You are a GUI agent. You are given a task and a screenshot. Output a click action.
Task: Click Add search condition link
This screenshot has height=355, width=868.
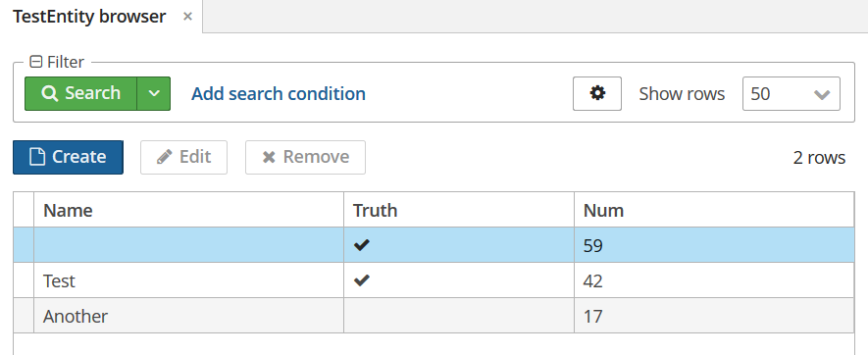[x=279, y=93]
